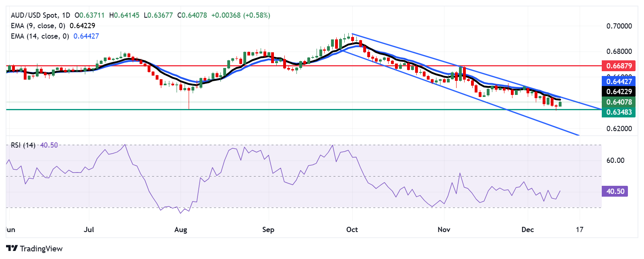644x259 pixels.
Task: Select the purple 40.50 RSI value tag
Action: (615, 191)
